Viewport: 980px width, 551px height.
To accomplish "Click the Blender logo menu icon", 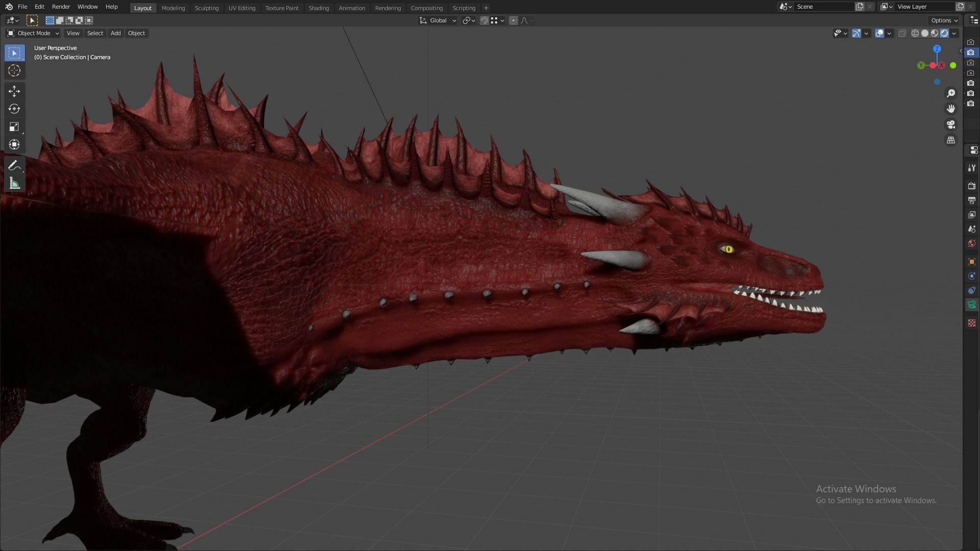I will click(9, 7).
